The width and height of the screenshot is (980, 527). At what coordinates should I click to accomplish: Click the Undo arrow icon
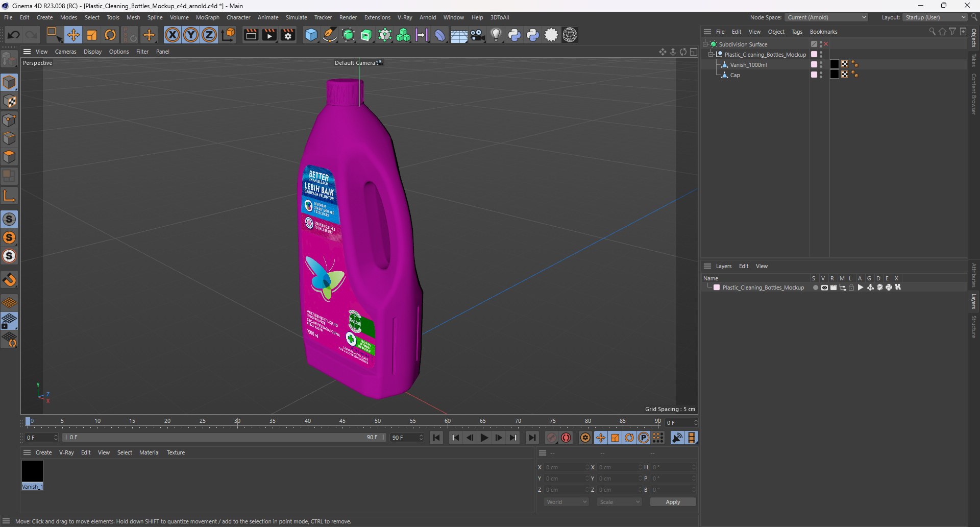14,35
